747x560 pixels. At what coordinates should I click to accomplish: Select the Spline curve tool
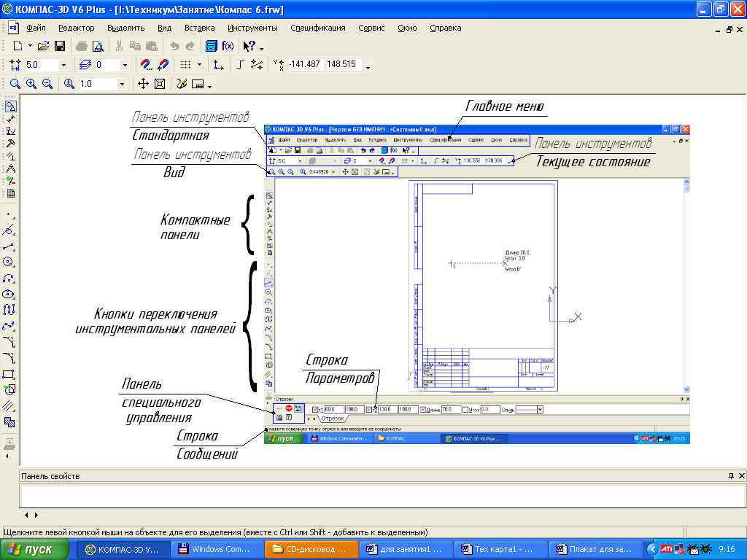9,326
